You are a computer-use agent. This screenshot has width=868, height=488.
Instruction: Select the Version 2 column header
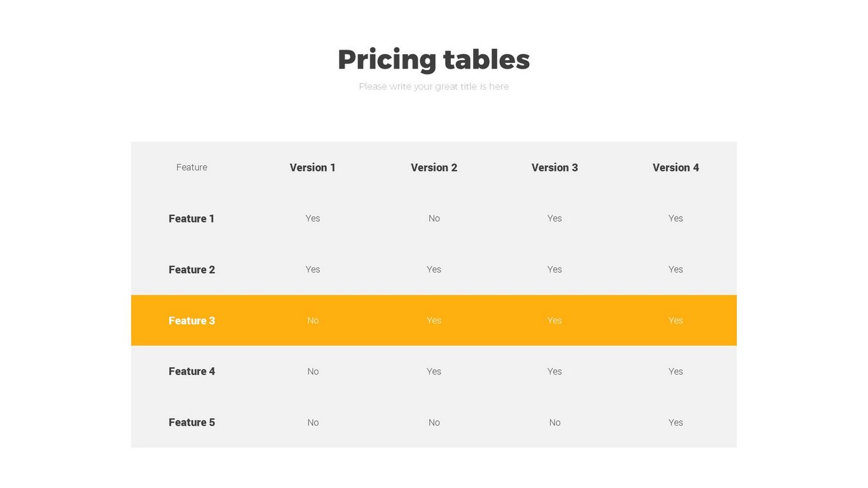point(434,168)
